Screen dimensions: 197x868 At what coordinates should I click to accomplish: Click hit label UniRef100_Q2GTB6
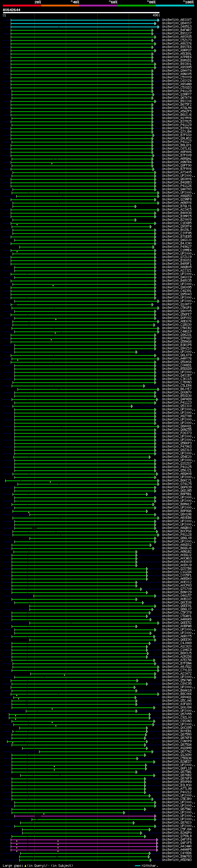177,569
